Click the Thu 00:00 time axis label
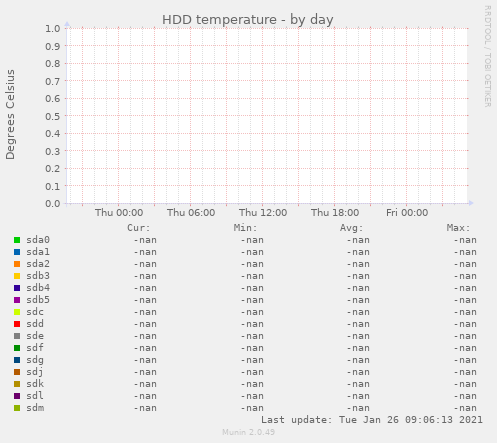 [x=119, y=212]
